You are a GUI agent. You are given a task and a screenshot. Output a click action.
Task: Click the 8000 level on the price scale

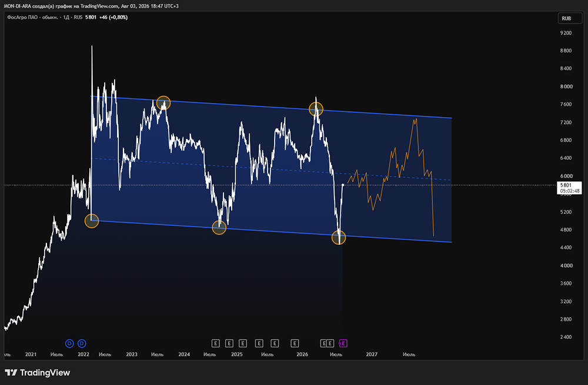pyautogui.click(x=566, y=87)
